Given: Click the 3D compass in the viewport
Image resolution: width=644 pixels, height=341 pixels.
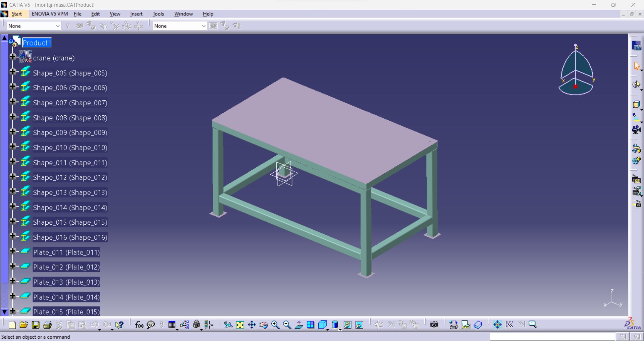Looking at the screenshot, I should point(576,70).
